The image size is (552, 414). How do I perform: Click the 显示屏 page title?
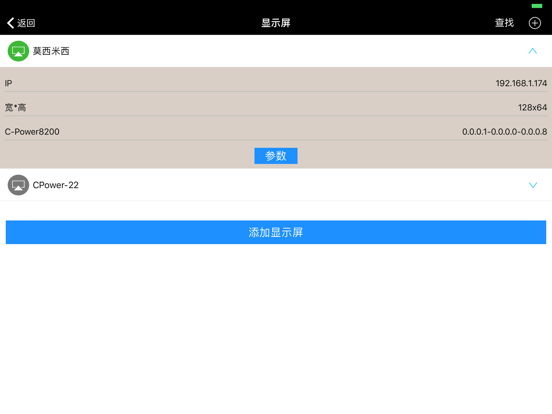pos(276,23)
